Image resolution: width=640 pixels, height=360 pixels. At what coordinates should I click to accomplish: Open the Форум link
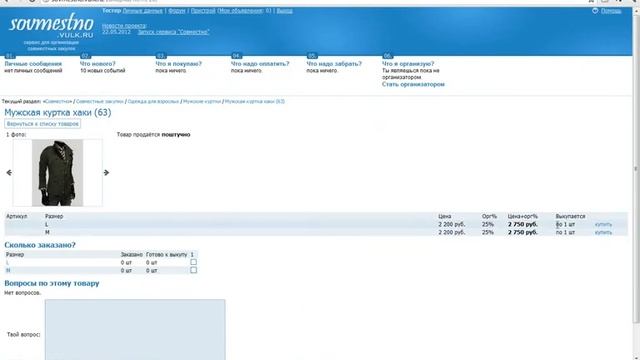pyautogui.click(x=177, y=11)
